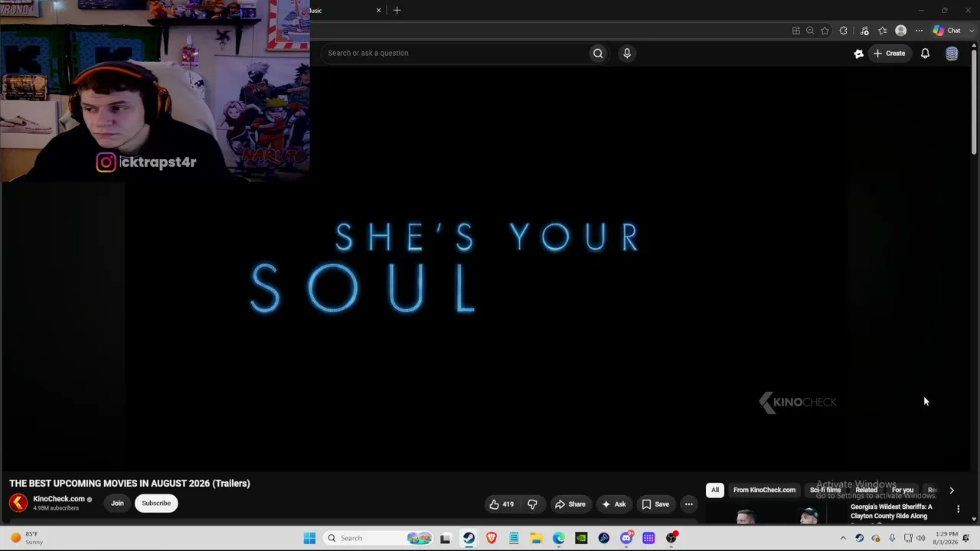Image resolution: width=980 pixels, height=551 pixels.
Task: Open Task View on the taskbar
Action: click(x=446, y=538)
